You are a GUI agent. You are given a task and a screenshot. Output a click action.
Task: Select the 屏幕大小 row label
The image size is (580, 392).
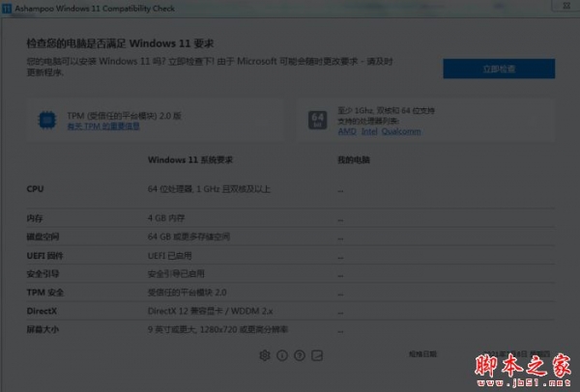43,329
